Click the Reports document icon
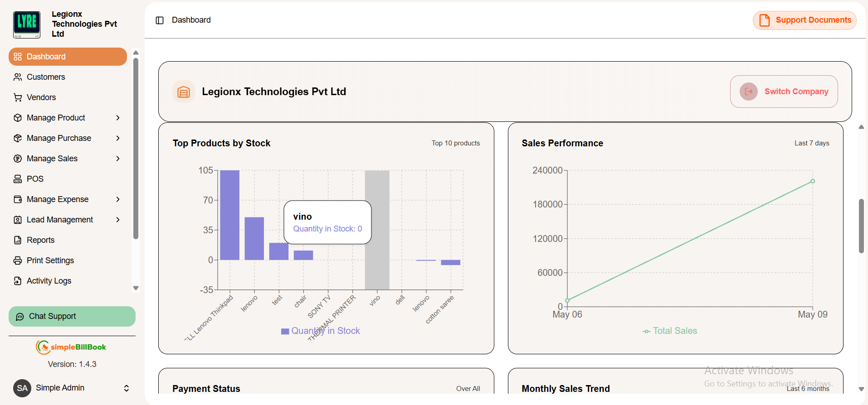 (x=18, y=240)
